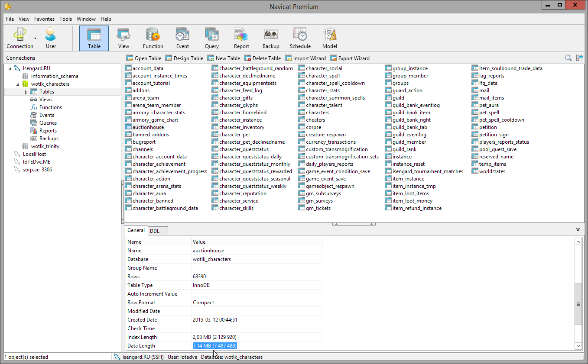Screen dimensions: 588x364
Task: Click the horizontal pane splitter handle
Action: [x=354, y=224]
